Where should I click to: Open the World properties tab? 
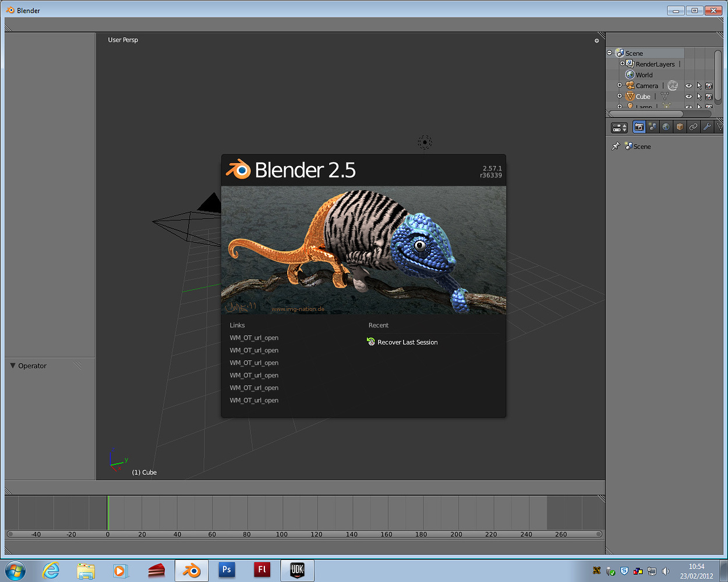coord(666,126)
